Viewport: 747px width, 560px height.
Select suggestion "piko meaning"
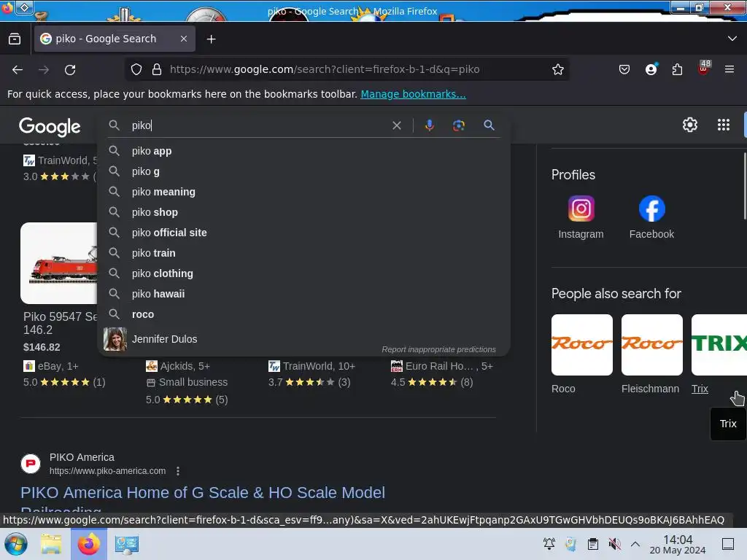pyautogui.click(x=304, y=192)
